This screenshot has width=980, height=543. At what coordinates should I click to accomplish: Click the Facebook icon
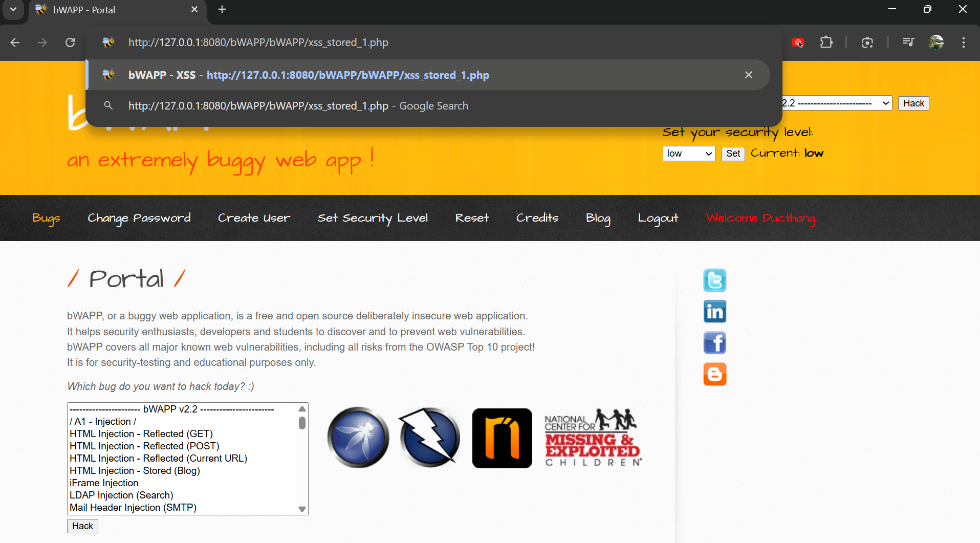point(714,343)
